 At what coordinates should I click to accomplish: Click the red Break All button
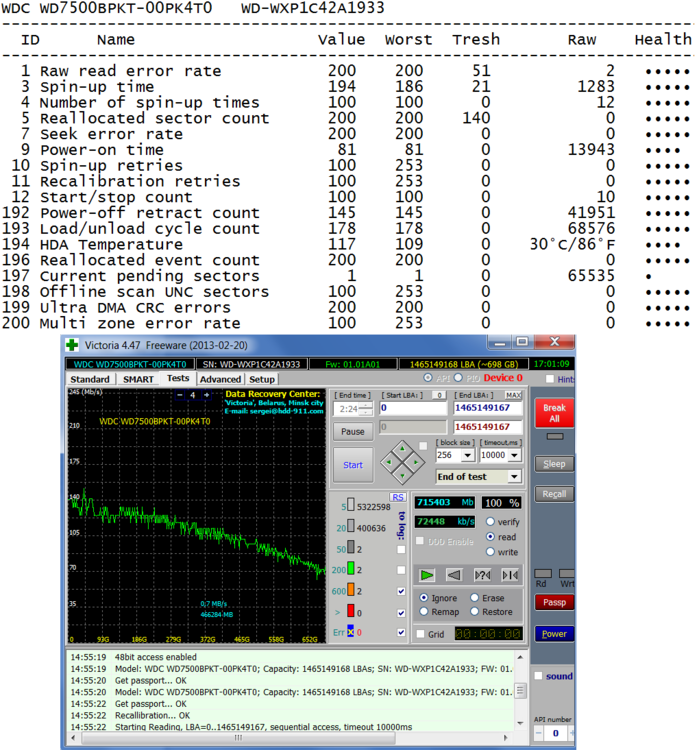(x=553, y=414)
